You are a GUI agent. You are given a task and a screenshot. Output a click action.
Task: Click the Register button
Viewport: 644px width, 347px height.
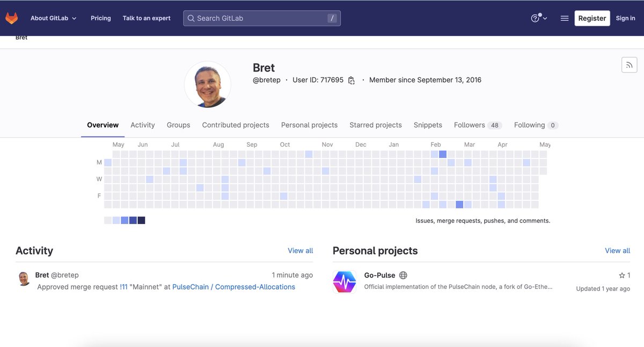pos(592,18)
